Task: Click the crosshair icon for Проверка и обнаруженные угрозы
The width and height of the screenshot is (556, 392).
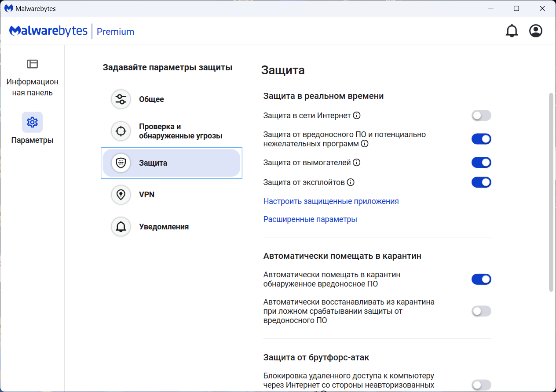Action: point(121,131)
